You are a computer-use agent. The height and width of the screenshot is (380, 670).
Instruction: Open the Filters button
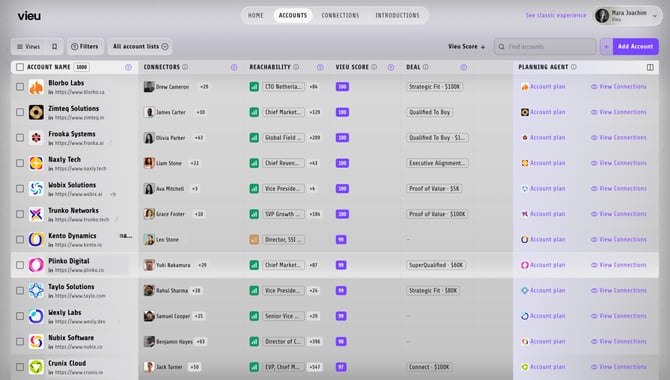85,47
